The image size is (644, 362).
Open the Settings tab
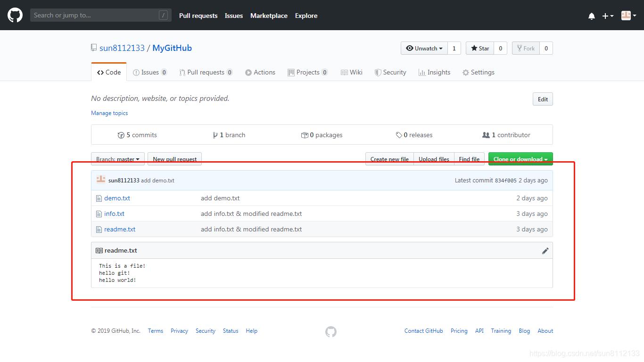tap(479, 72)
